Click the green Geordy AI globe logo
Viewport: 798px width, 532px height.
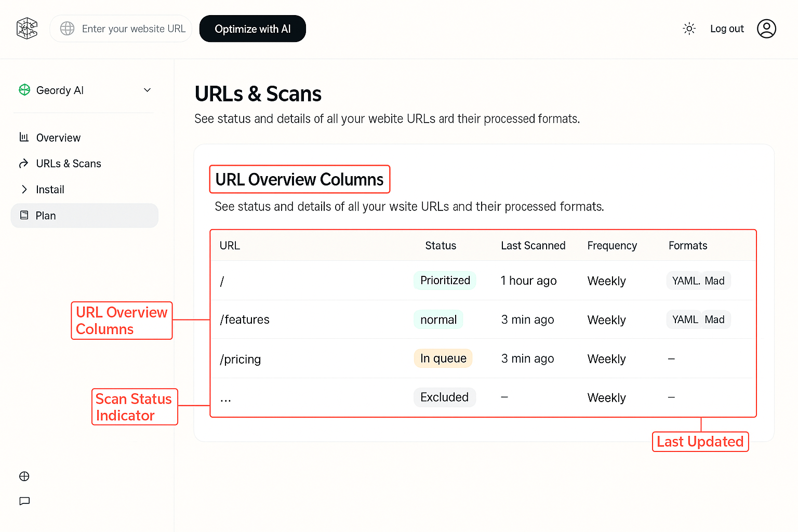pyautogui.click(x=24, y=89)
